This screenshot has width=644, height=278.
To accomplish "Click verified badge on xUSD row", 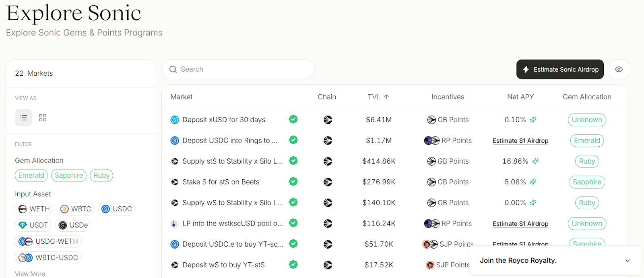I will pos(293,119).
